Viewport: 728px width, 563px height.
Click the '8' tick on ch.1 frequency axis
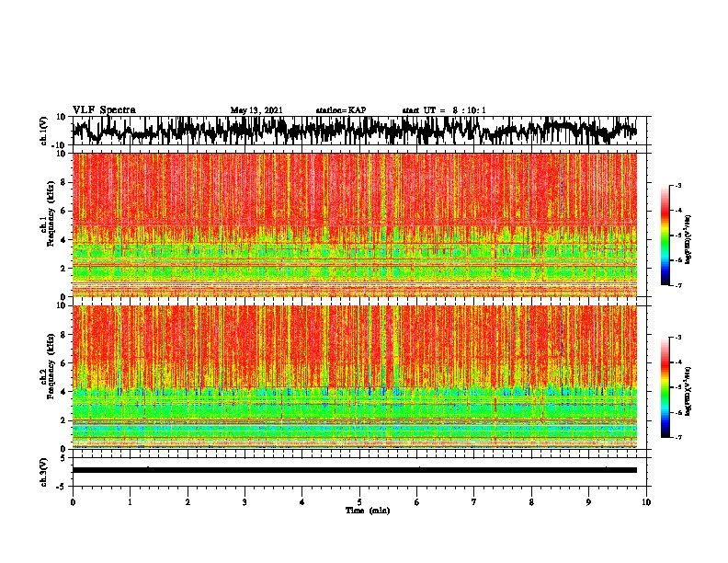point(63,182)
